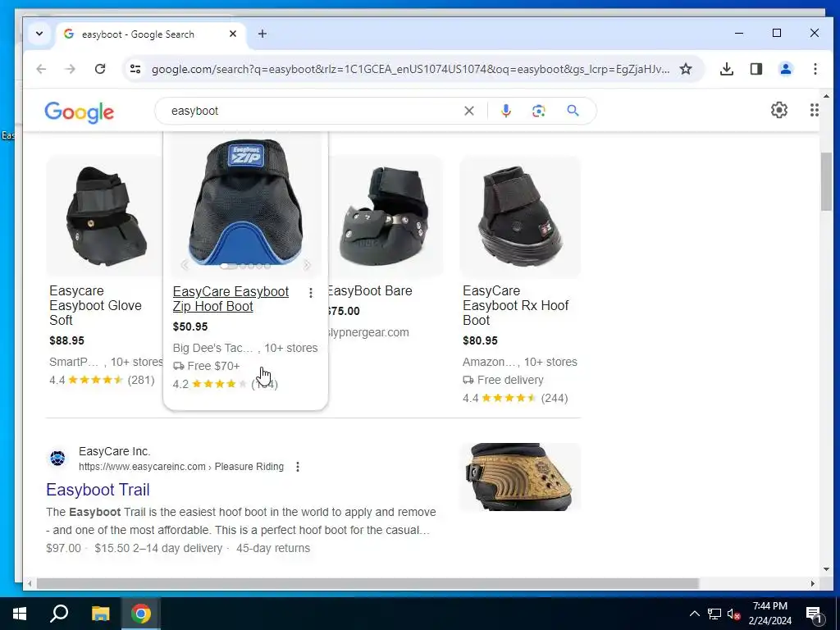Image resolution: width=840 pixels, height=630 pixels.
Task: Open Windows taskbar search
Action: [x=59, y=614]
